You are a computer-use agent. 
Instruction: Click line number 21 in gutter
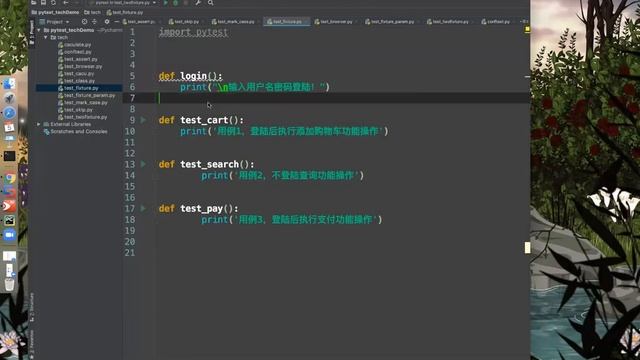[x=130, y=253]
